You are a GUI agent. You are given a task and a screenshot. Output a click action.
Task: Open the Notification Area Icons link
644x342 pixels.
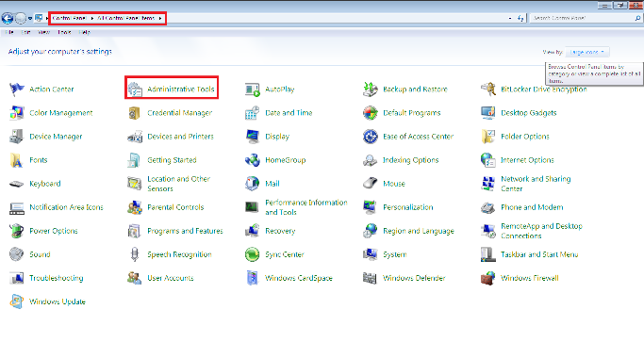[66, 207]
